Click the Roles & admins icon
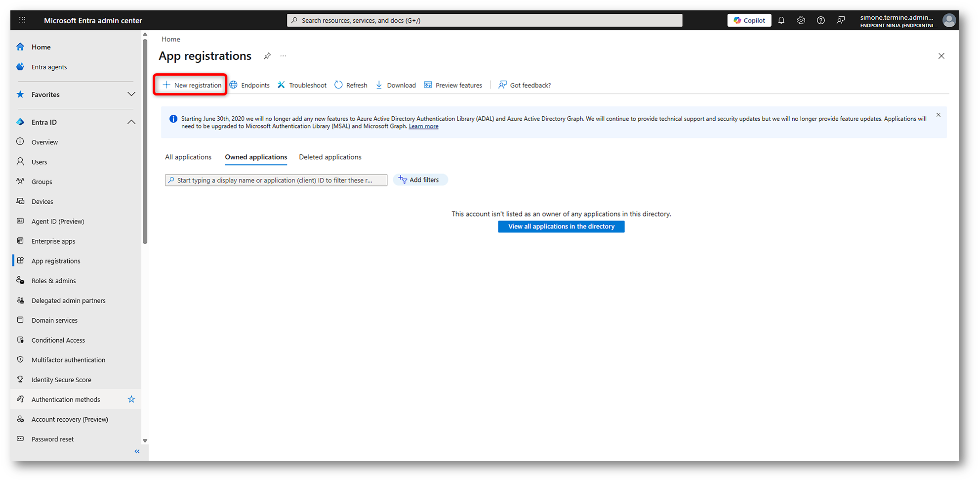The height and width of the screenshot is (482, 980). (x=20, y=280)
